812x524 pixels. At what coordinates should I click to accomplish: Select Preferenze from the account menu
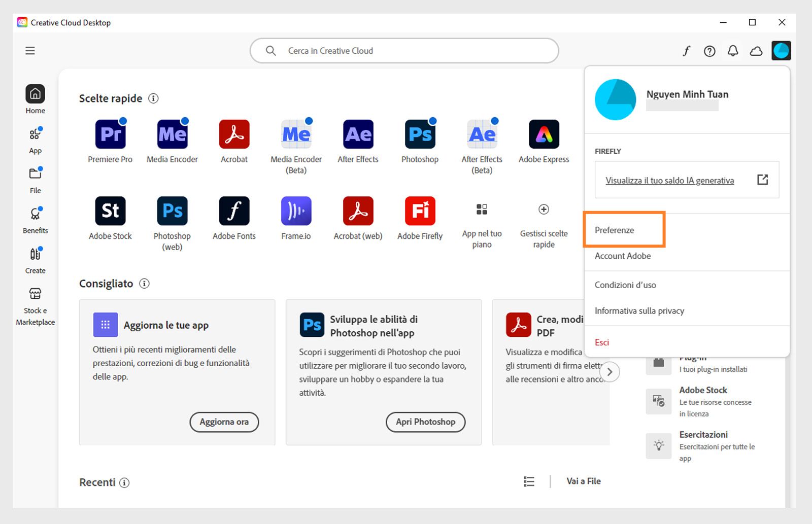tap(615, 230)
